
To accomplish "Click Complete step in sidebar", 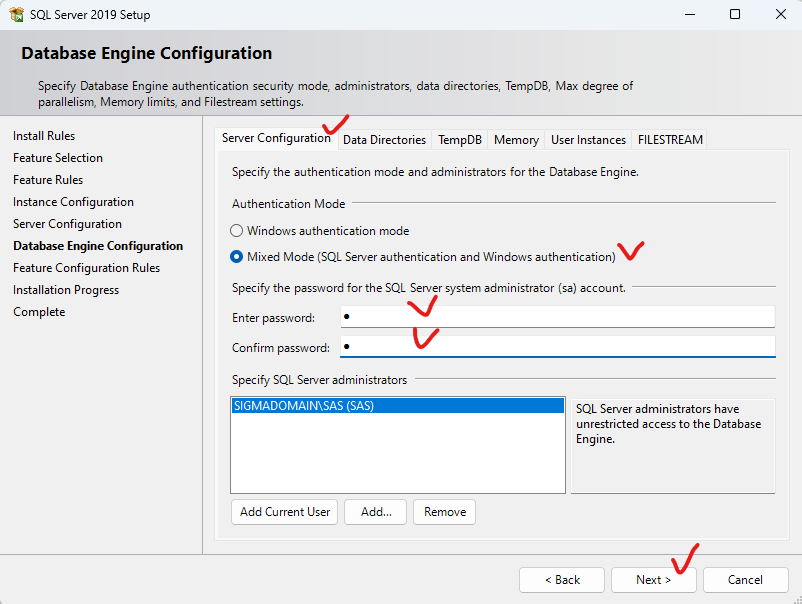I will 39,312.
